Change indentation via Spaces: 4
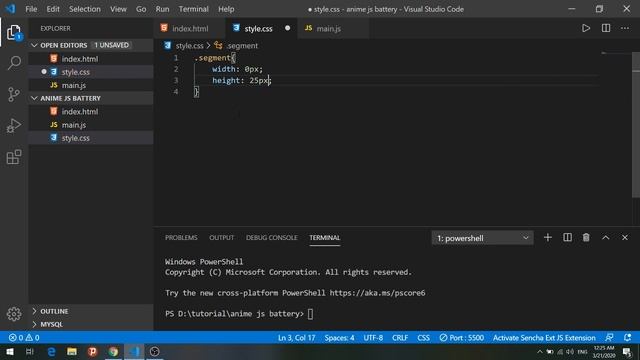The width and height of the screenshot is (640, 360). click(x=339, y=338)
